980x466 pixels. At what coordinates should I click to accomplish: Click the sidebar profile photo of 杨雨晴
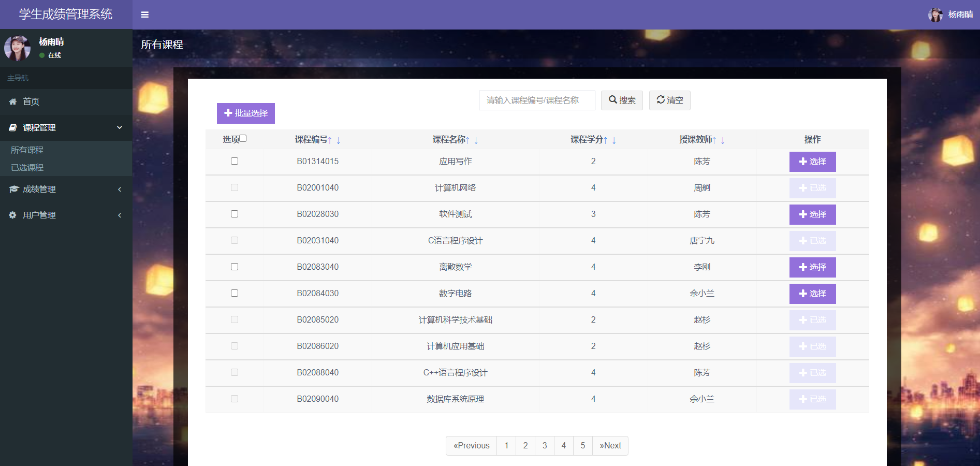tap(18, 48)
